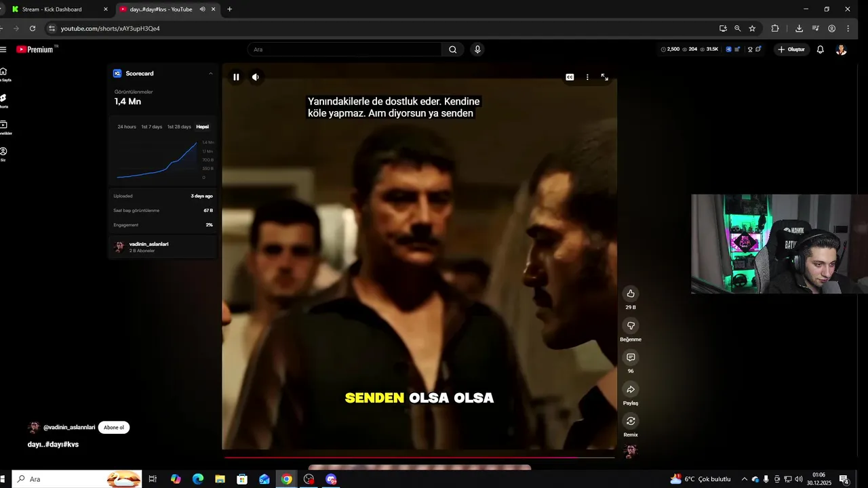Open Windows notification center

click(x=844, y=479)
